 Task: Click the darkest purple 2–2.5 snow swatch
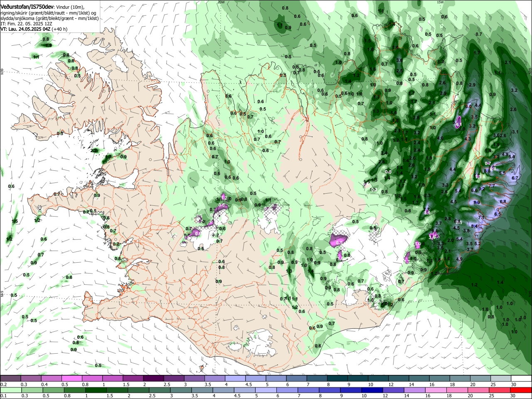pyautogui.click(x=153, y=379)
